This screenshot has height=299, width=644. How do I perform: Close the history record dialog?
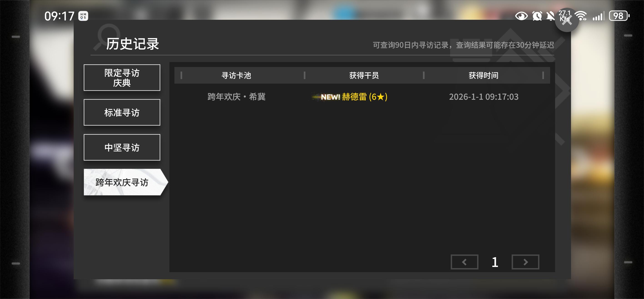pyautogui.click(x=567, y=21)
